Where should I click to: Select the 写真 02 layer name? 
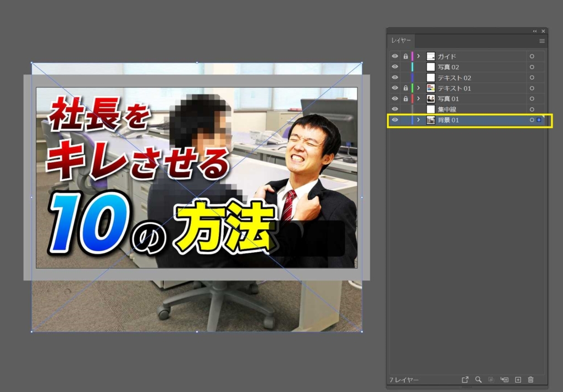tap(448, 67)
